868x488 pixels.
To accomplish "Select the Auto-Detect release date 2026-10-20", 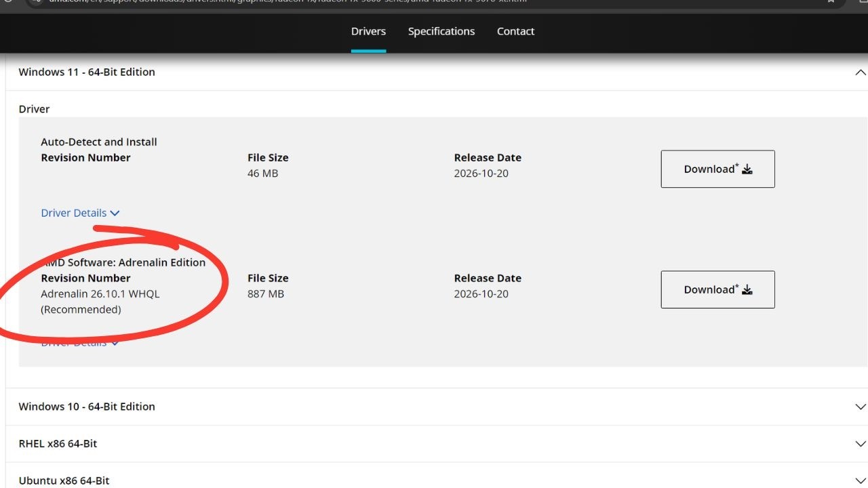I will pyautogui.click(x=481, y=173).
